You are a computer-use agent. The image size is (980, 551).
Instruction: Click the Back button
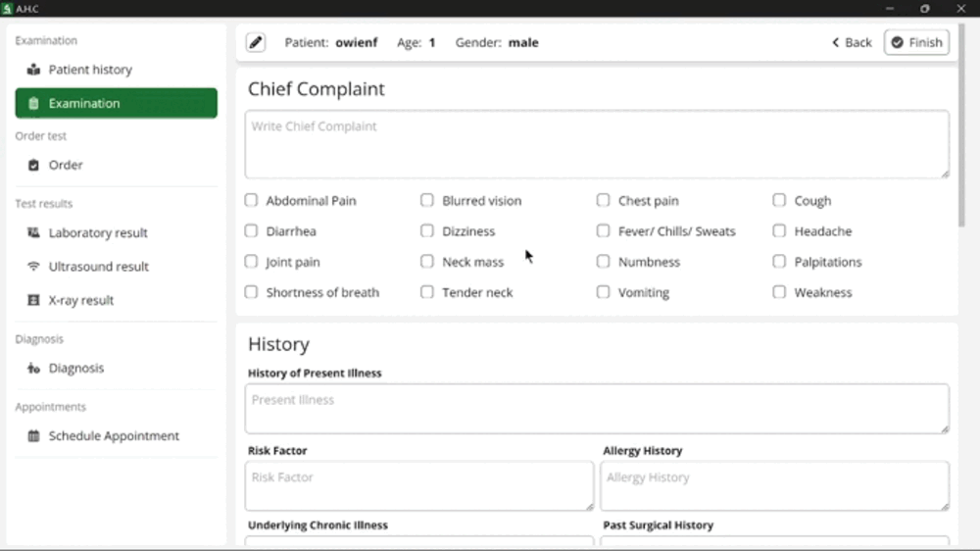852,42
